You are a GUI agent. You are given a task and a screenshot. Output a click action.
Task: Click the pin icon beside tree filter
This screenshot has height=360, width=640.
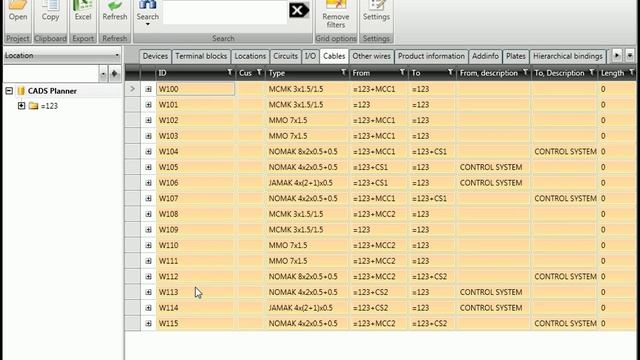tap(114, 74)
